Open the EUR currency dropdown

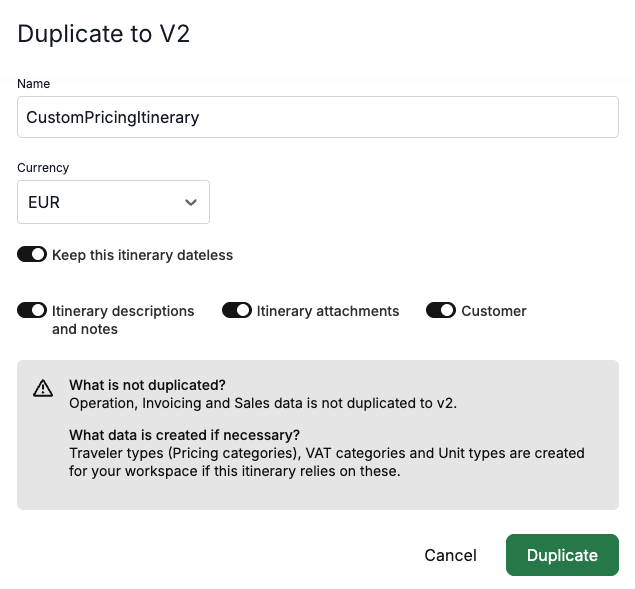(x=113, y=202)
